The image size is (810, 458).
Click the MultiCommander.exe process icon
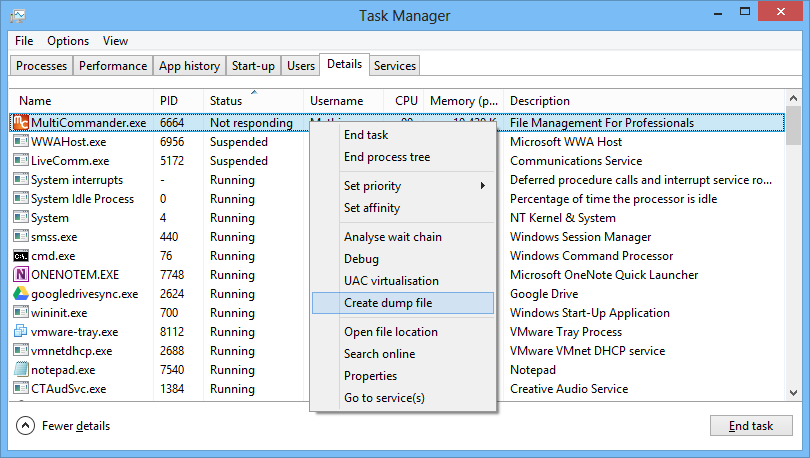(21, 122)
